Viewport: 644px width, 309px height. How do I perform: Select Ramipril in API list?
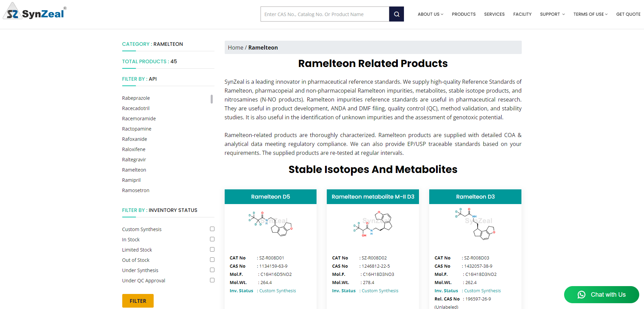point(131,180)
